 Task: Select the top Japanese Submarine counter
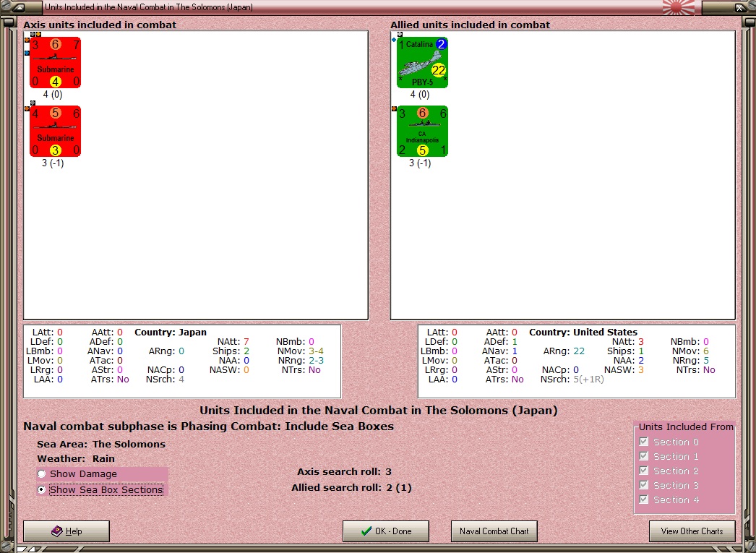click(55, 63)
